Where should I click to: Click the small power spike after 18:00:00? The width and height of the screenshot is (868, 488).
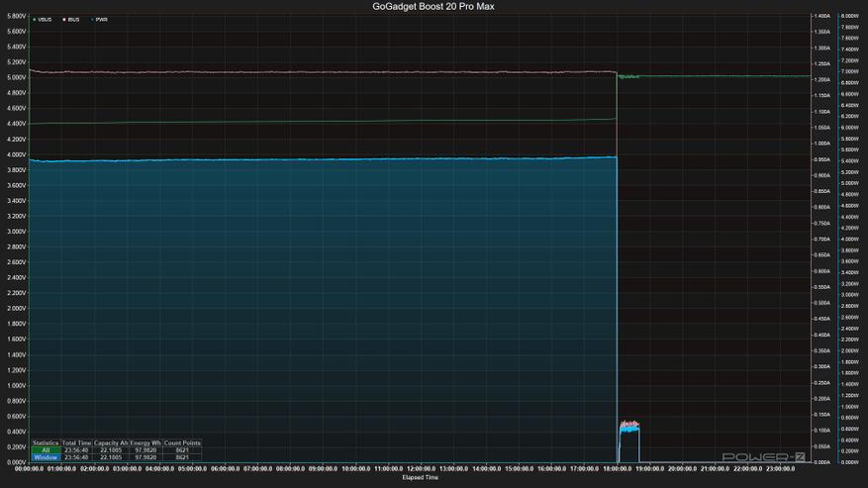click(x=628, y=441)
